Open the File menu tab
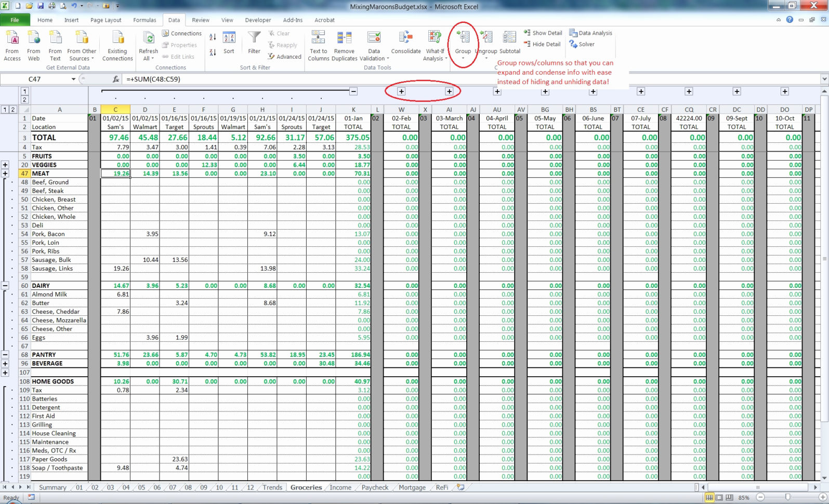The width and height of the screenshot is (829, 504). (x=15, y=20)
